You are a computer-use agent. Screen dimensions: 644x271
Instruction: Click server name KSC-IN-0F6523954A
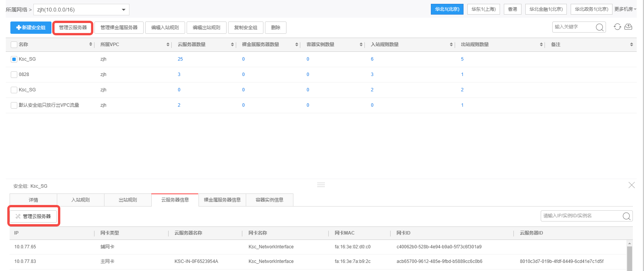pos(196,261)
